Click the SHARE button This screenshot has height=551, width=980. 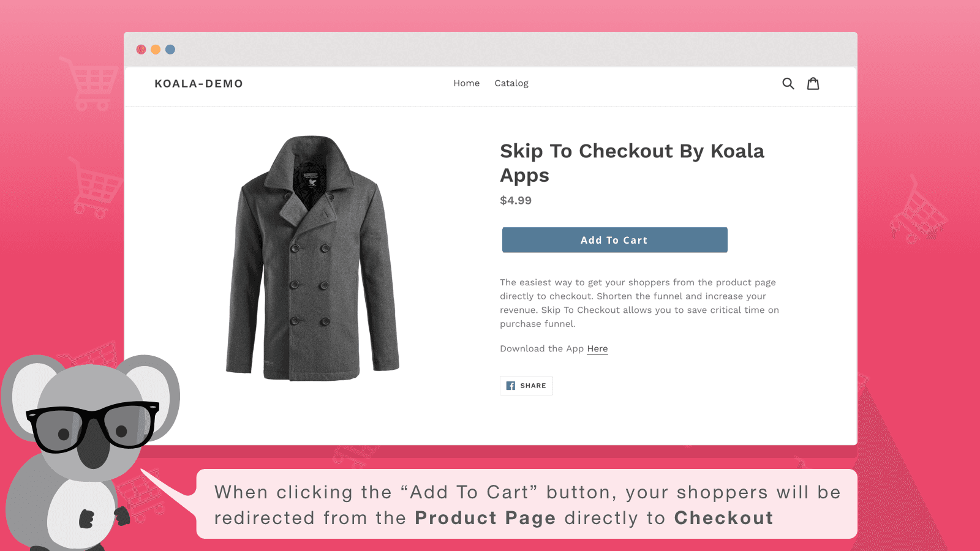coord(526,386)
